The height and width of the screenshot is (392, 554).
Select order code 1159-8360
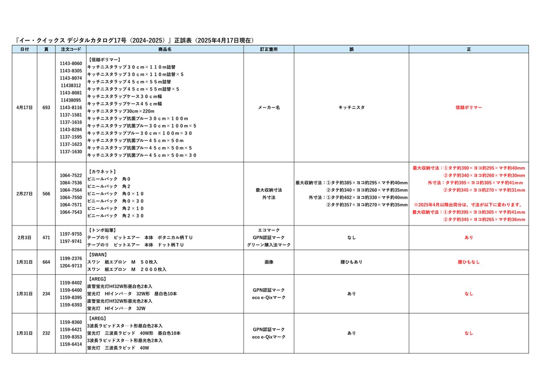[x=70, y=322]
